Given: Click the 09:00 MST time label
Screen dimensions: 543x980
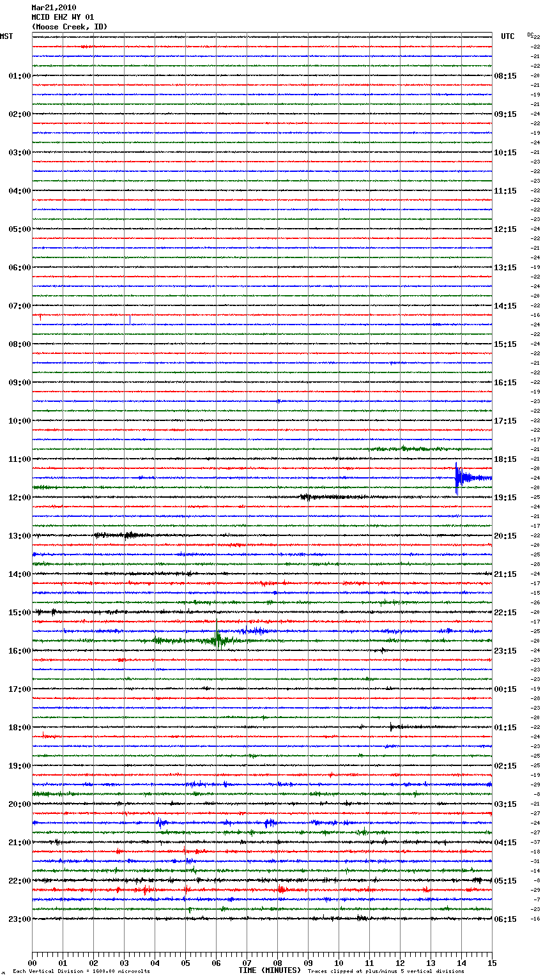Looking at the screenshot, I should tap(19, 383).
